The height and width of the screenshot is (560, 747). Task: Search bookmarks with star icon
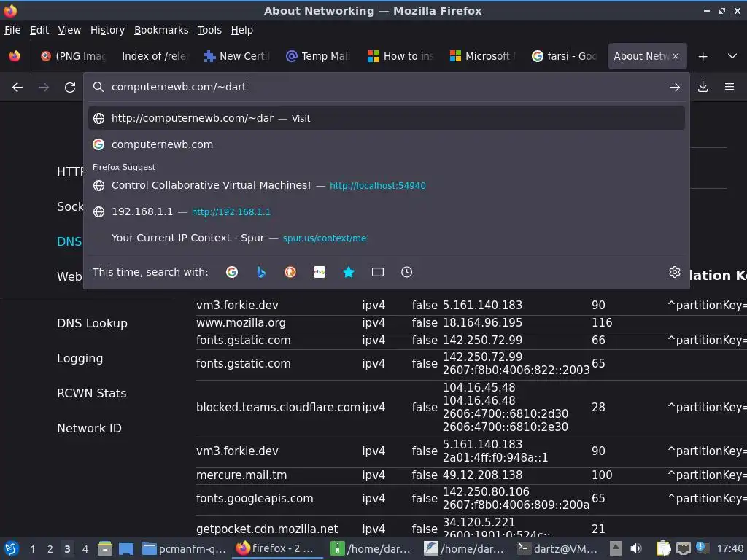tap(349, 272)
